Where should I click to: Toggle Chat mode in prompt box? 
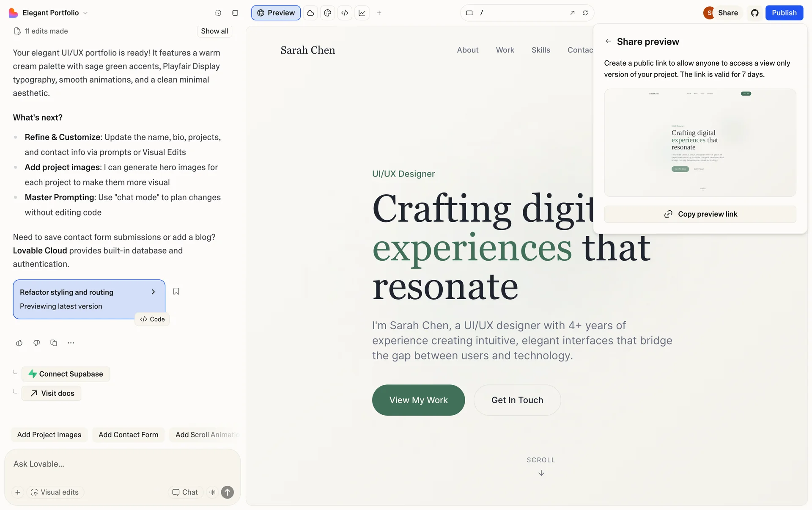coord(185,492)
